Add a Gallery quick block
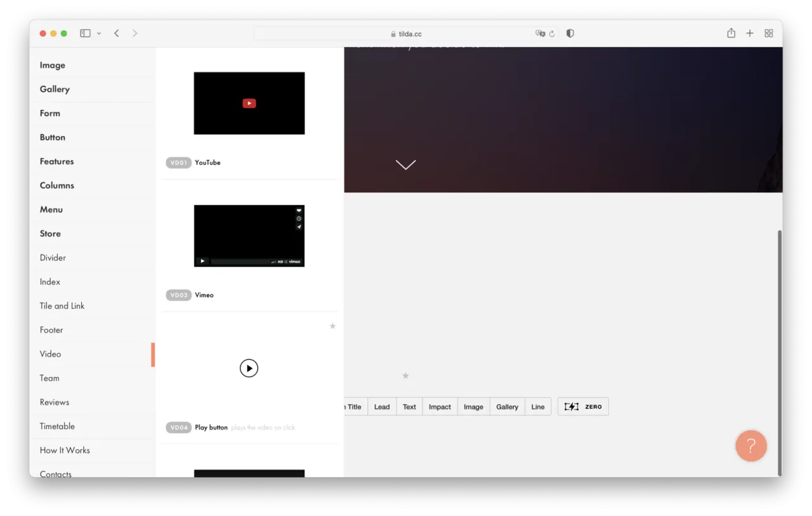Screen dimensions: 812x516 [x=507, y=407]
